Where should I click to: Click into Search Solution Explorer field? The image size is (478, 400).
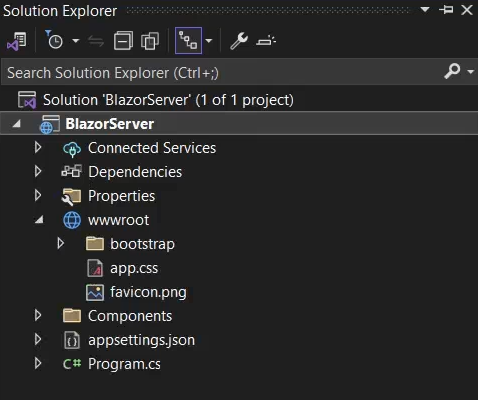[223, 72]
